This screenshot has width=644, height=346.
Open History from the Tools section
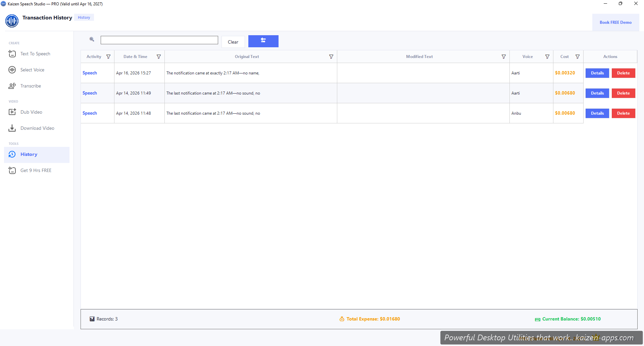pos(29,154)
